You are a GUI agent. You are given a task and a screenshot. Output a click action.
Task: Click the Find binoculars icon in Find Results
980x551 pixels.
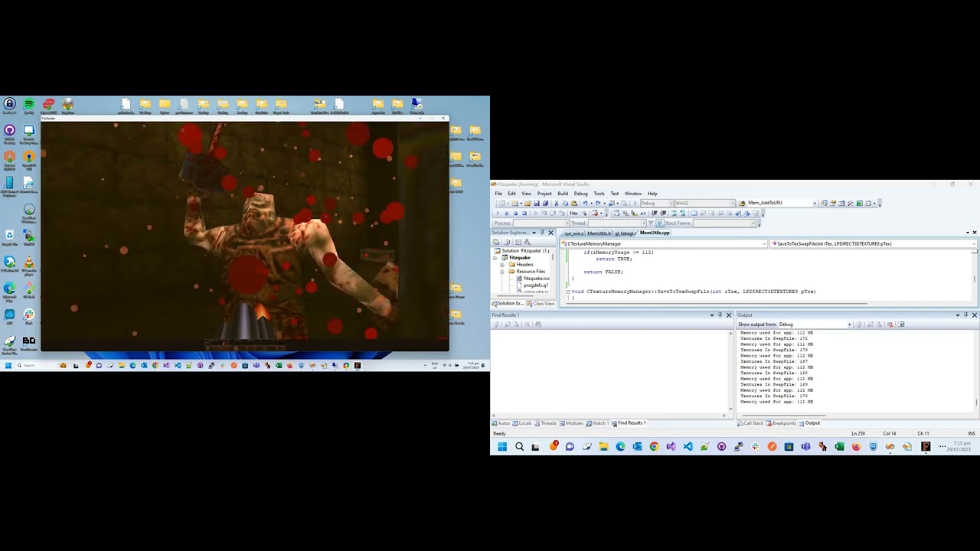(x=537, y=324)
